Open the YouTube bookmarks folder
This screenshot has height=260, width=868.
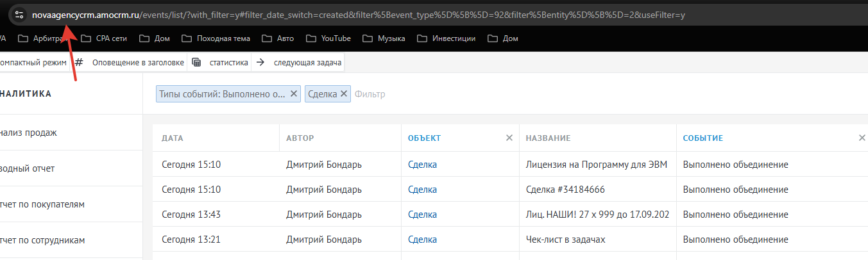[328, 38]
